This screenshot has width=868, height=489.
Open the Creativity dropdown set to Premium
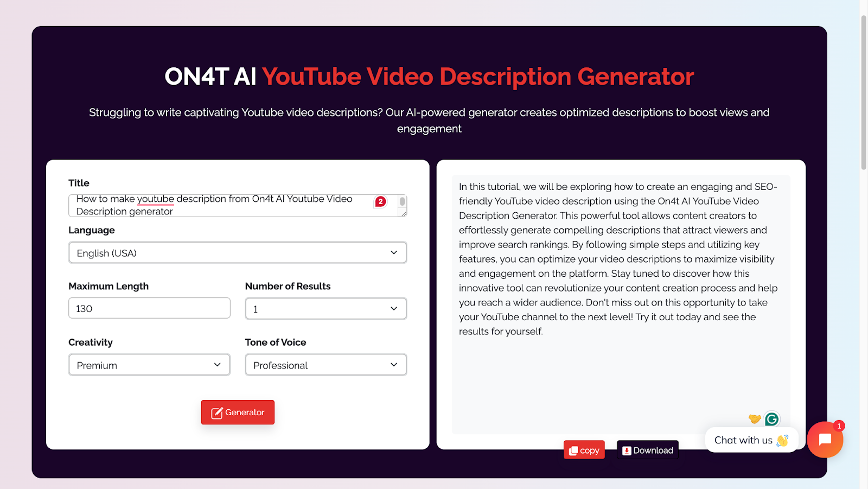point(149,365)
